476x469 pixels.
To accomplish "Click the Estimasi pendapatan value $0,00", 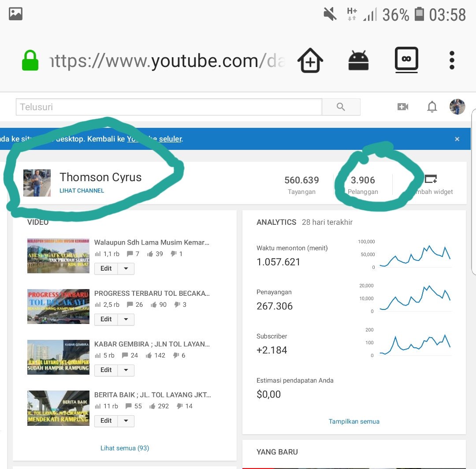I will [269, 395].
